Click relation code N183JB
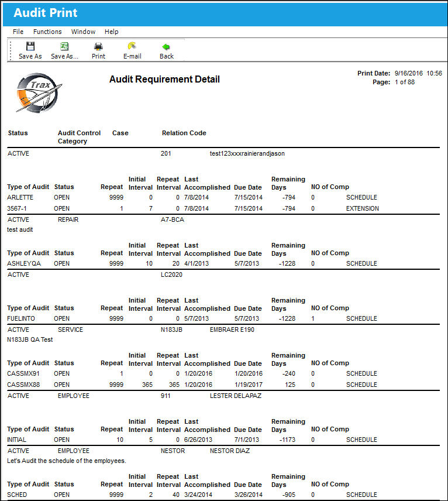448x501 pixels. [171, 330]
